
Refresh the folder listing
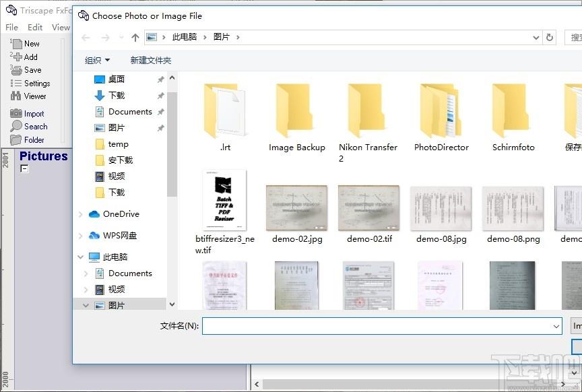[x=550, y=37]
